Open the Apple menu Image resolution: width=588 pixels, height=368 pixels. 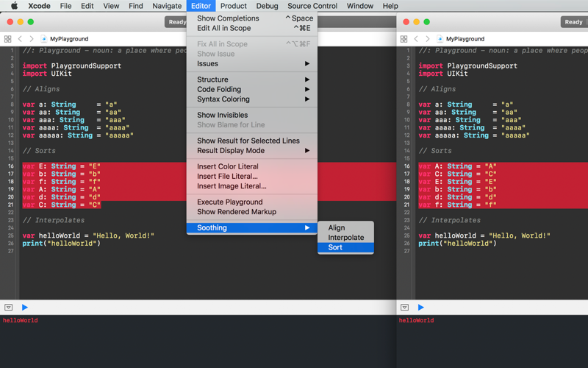tap(14, 6)
